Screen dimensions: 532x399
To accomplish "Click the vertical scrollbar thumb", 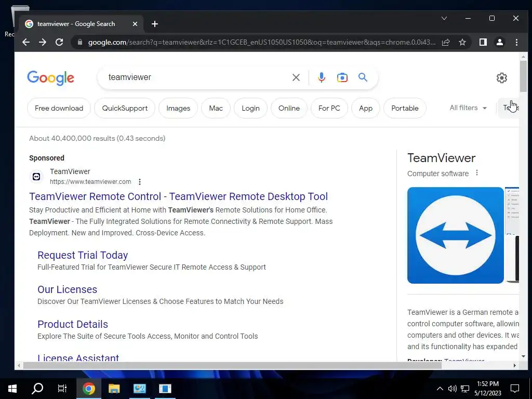I will [523, 76].
